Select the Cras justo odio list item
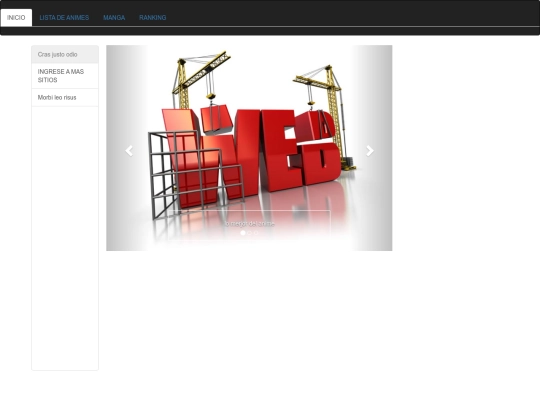540x405 pixels. tap(65, 54)
